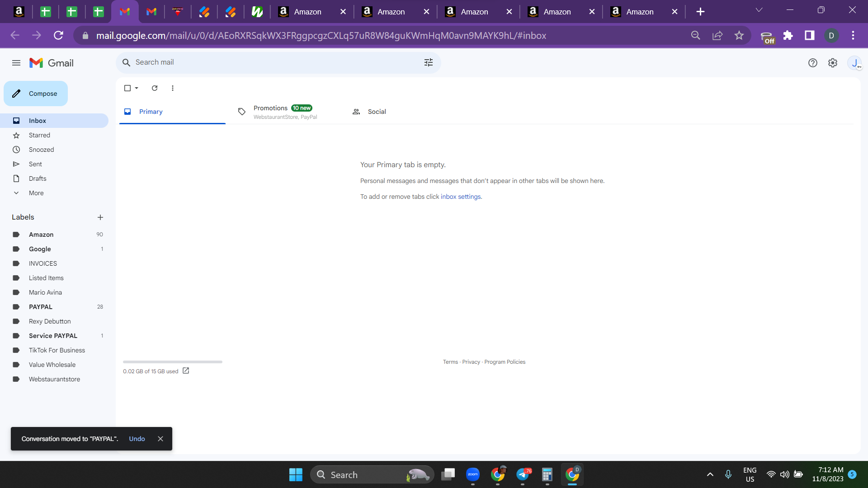868x488 pixels.
Task: Open the Gmail main menu hamburger
Action: [16, 63]
